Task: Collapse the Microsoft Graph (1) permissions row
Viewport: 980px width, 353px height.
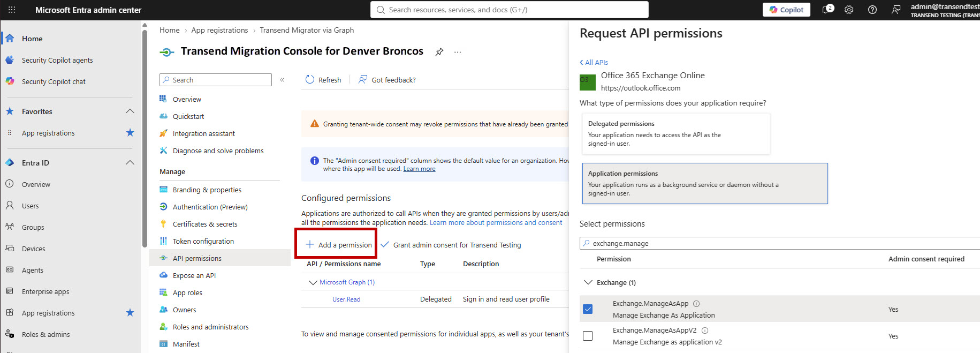Action: tap(313, 282)
